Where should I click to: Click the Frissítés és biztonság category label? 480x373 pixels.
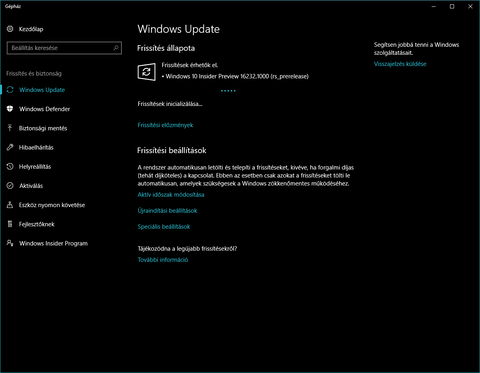click(x=34, y=74)
